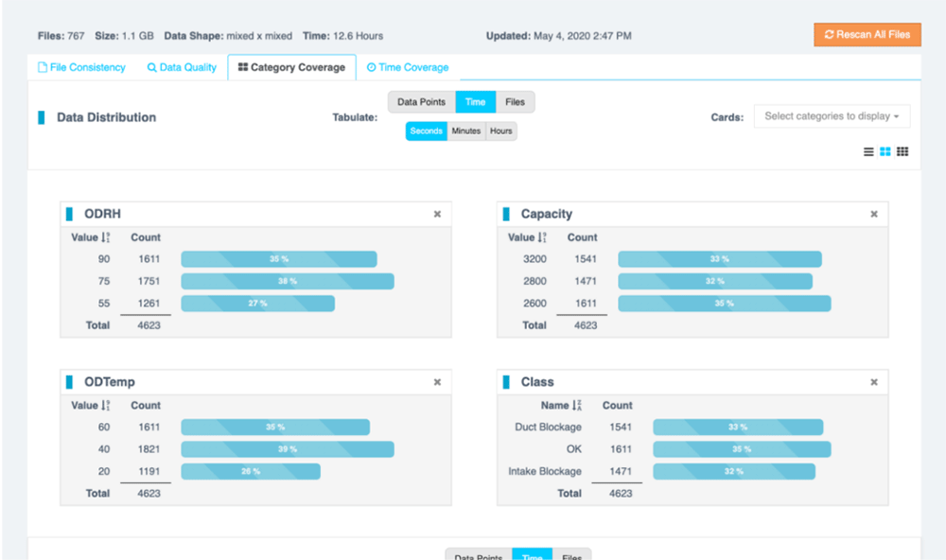Select the three-column grid view icon
Screen dimensions: 946x560
pyautogui.click(x=902, y=151)
